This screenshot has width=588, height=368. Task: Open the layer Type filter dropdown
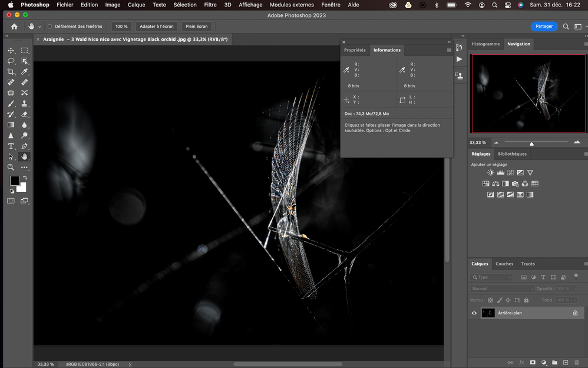492,277
